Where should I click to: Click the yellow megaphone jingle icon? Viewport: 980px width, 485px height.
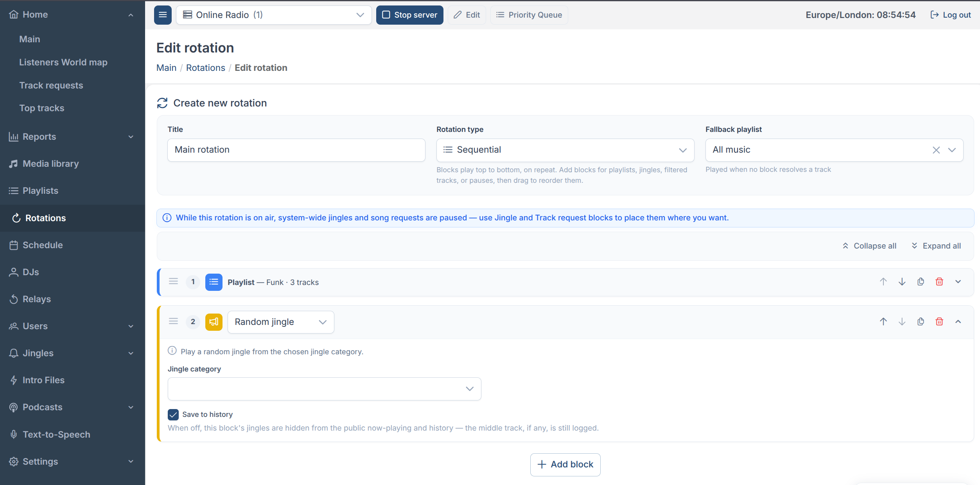[x=214, y=322]
